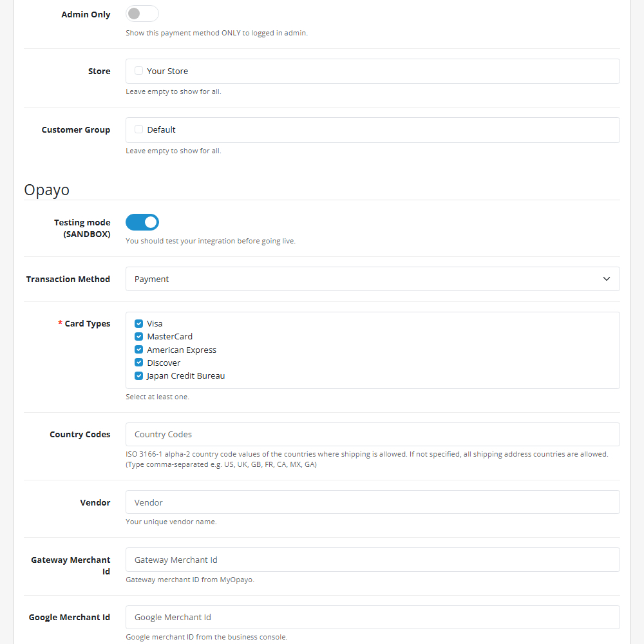This screenshot has width=644, height=644.
Task: Click the Opayo section heading
Action: pos(46,189)
